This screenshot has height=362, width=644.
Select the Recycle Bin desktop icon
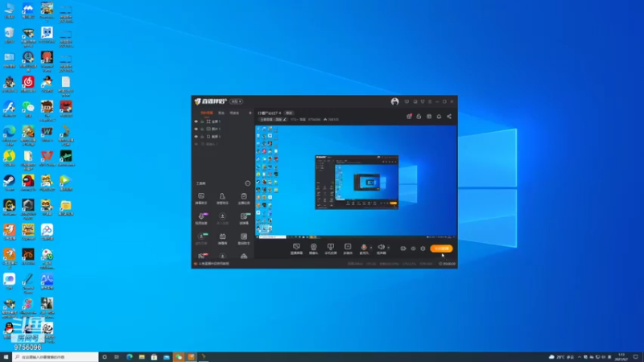coord(9,35)
